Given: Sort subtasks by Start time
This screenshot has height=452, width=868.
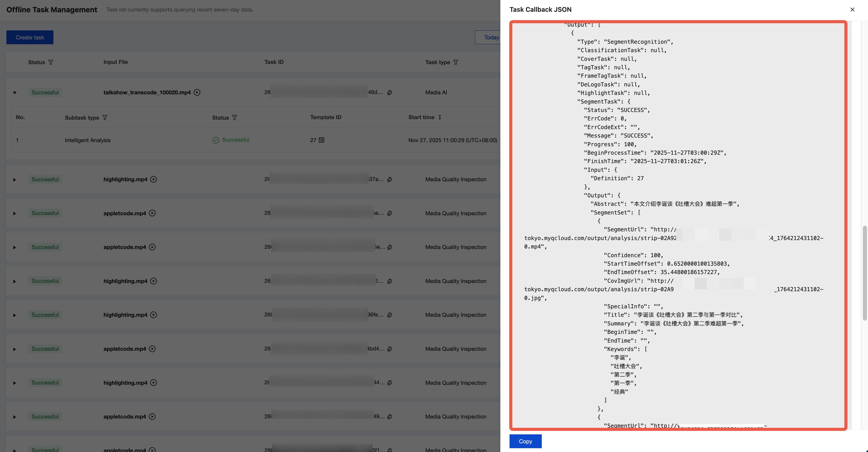Looking at the screenshot, I should coord(440,117).
